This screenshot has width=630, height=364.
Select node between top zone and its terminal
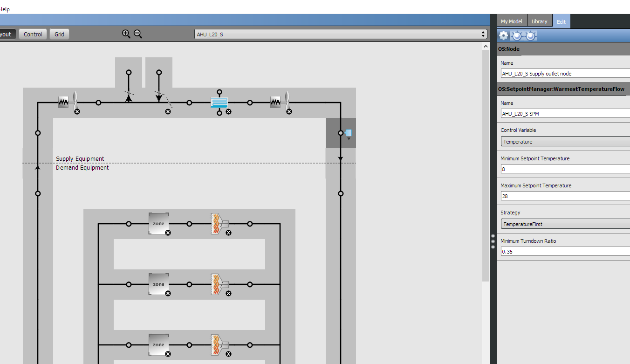point(189,224)
